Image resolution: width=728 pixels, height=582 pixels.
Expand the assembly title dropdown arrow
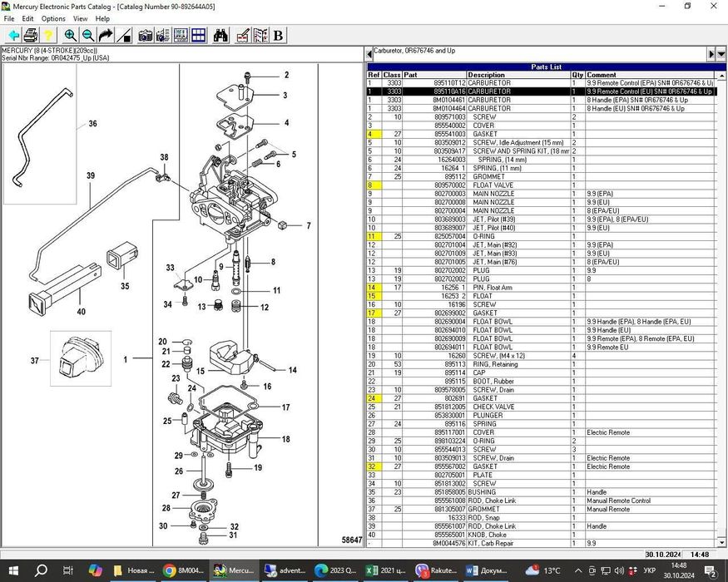pyautogui.click(x=721, y=54)
